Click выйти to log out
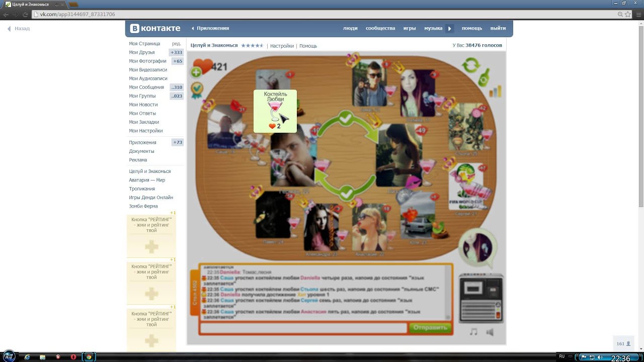 coord(498,28)
